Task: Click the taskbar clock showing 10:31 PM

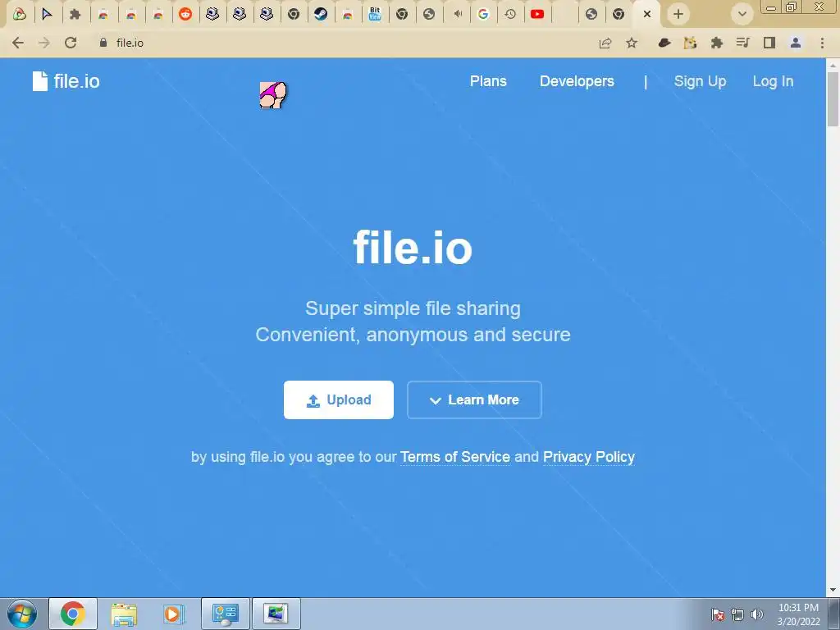Action: pos(798,614)
